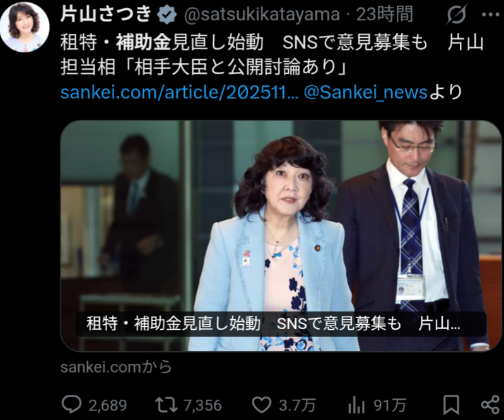The height and width of the screenshot is (420, 504).
Task: Open the reply comment icon
Action: [x=71, y=404]
